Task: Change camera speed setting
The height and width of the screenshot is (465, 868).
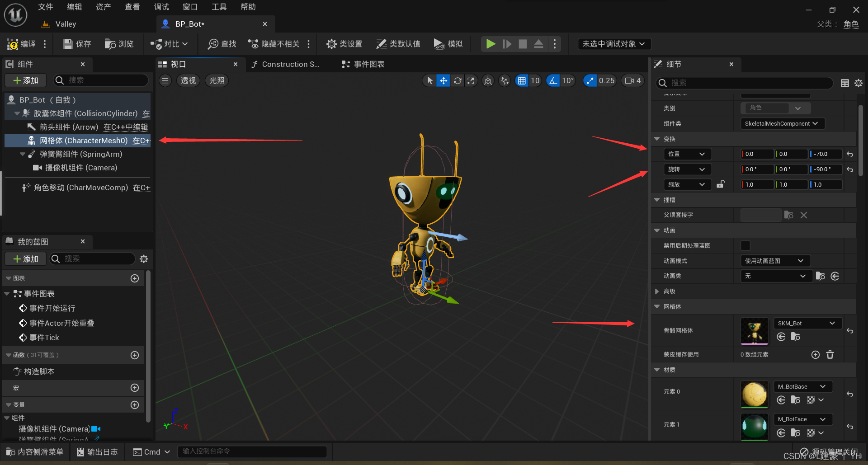Action: point(633,80)
